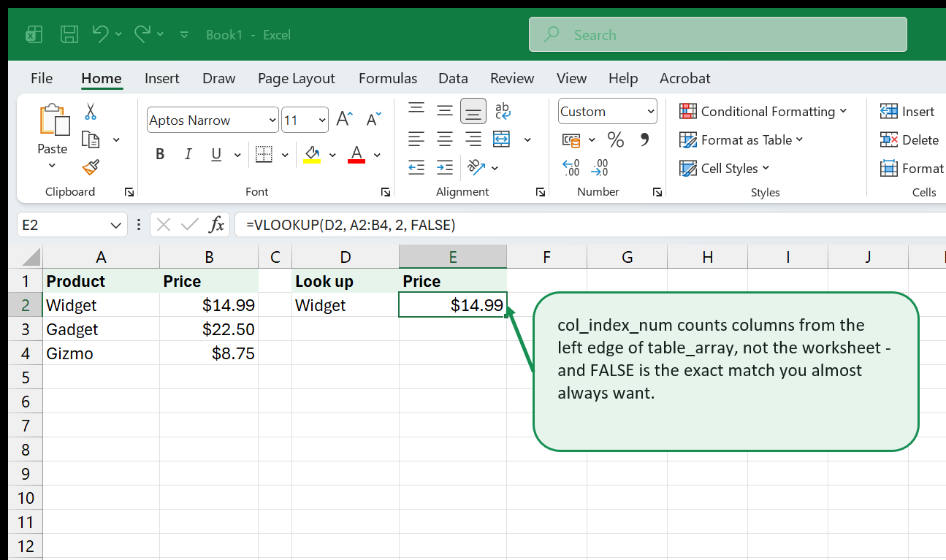Toggle Italic formatting
The image size is (946, 560).
coord(188,154)
